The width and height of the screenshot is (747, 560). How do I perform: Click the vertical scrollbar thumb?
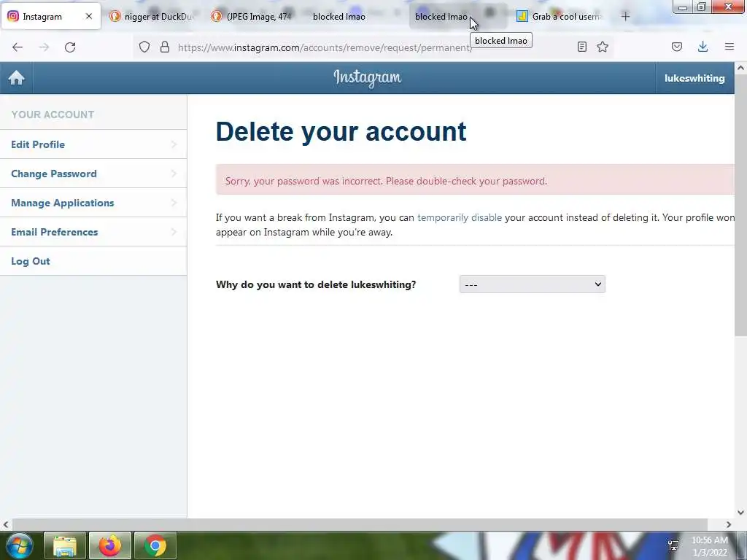(741, 205)
